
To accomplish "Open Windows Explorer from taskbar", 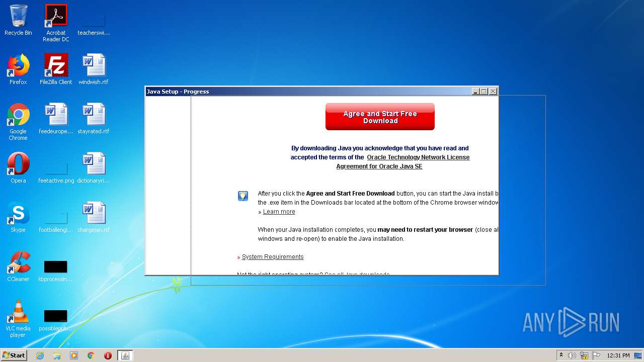I will [57, 355].
